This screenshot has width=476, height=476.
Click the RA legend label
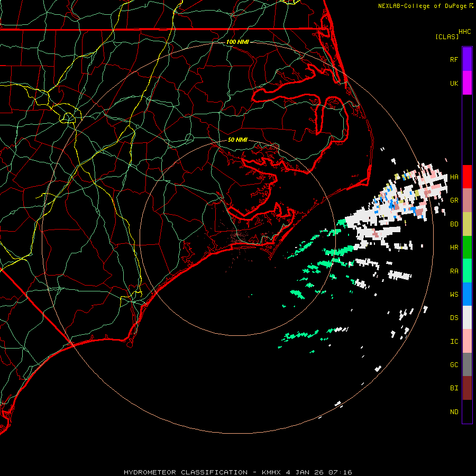point(454,271)
